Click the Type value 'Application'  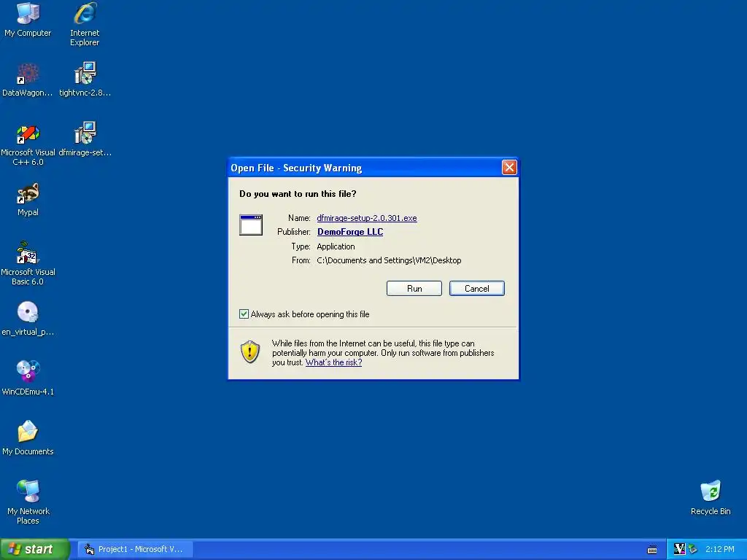click(x=336, y=246)
